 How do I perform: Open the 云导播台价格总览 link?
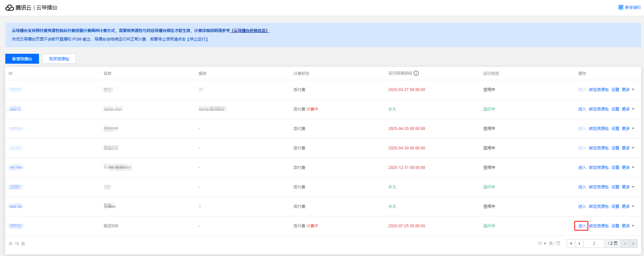pos(250,31)
